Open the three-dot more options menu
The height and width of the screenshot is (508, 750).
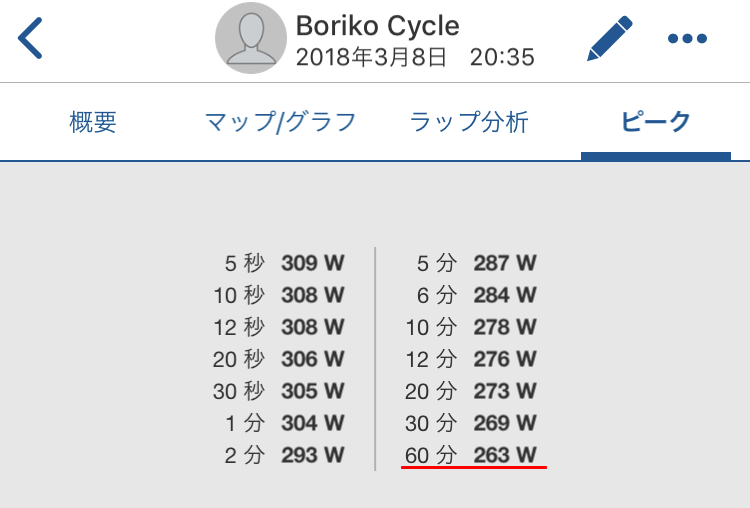coord(687,38)
